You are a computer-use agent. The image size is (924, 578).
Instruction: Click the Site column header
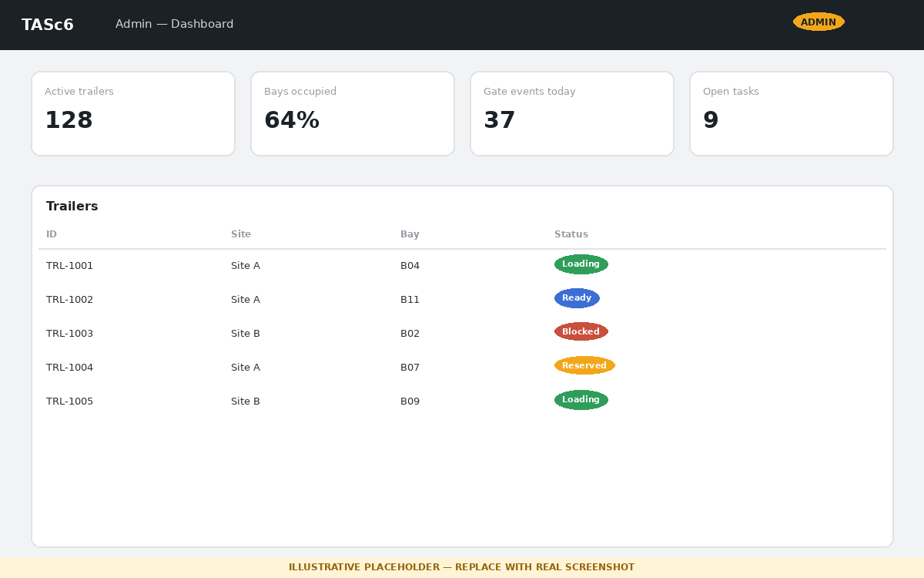[x=241, y=234]
